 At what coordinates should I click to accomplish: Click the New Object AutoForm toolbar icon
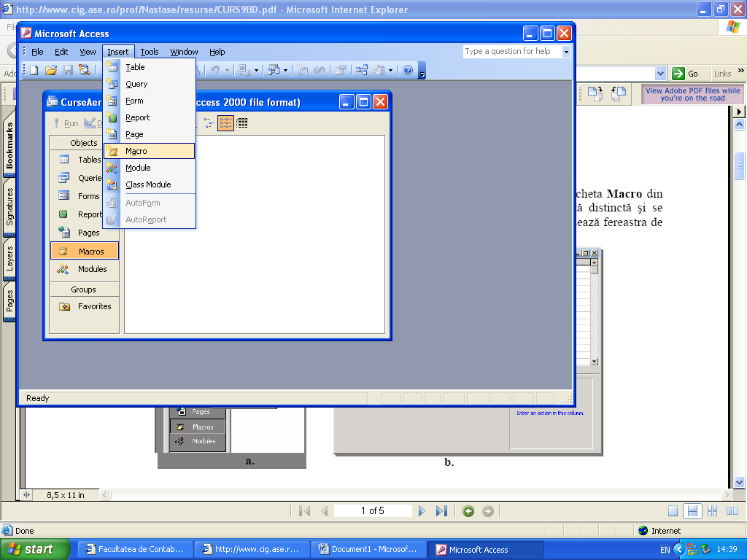379,71
